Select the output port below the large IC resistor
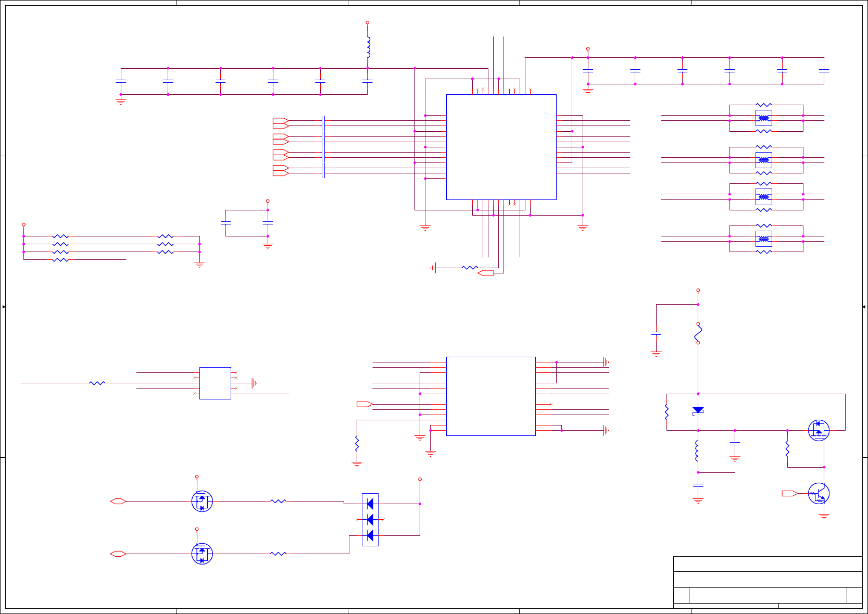This screenshot has width=868, height=614. click(x=485, y=273)
